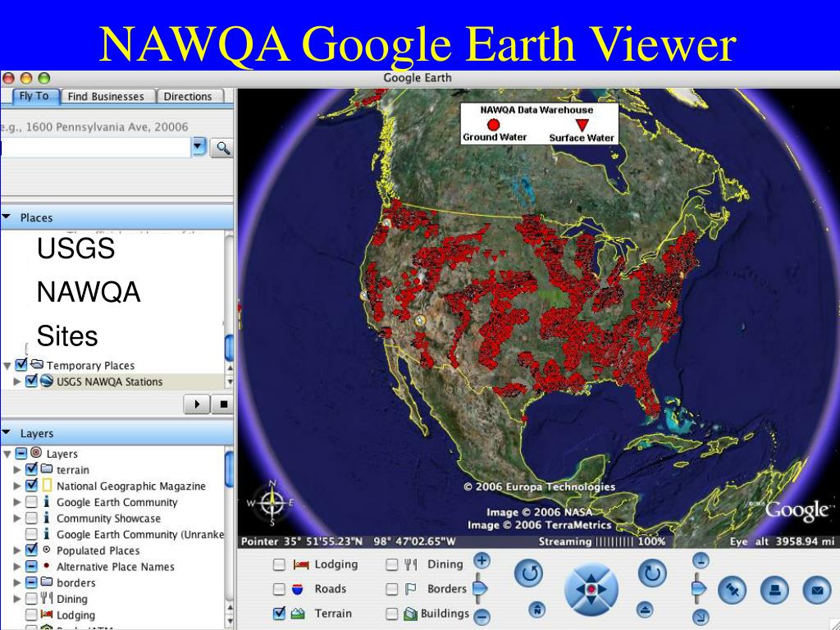The height and width of the screenshot is (630, 840).
Task: Click the Temporary Places folder icon
Action: (x=36, y=364)
